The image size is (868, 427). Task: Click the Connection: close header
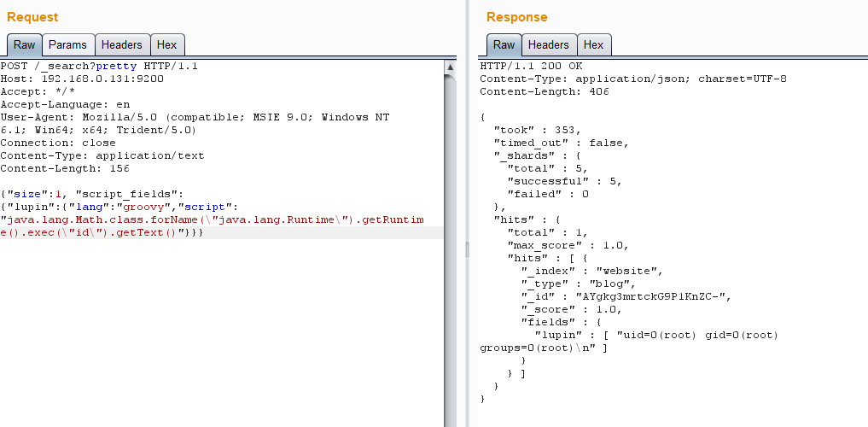58,143
